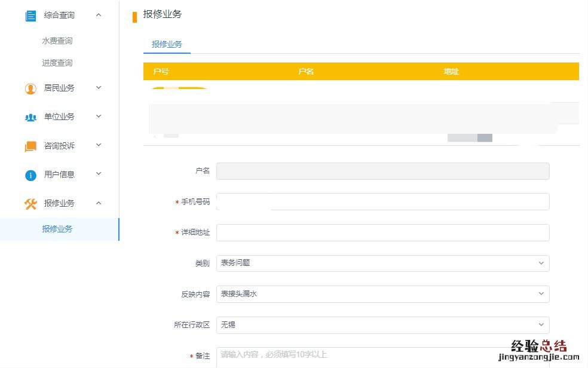Expand the 单位业务 menu chevron
Screen dimensions: 588x368
(x=99, y=116)
